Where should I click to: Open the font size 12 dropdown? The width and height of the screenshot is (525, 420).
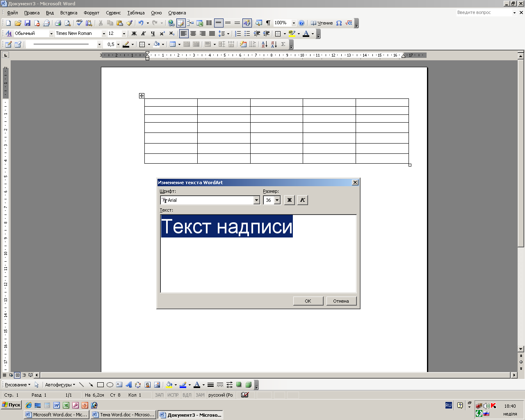124,34
